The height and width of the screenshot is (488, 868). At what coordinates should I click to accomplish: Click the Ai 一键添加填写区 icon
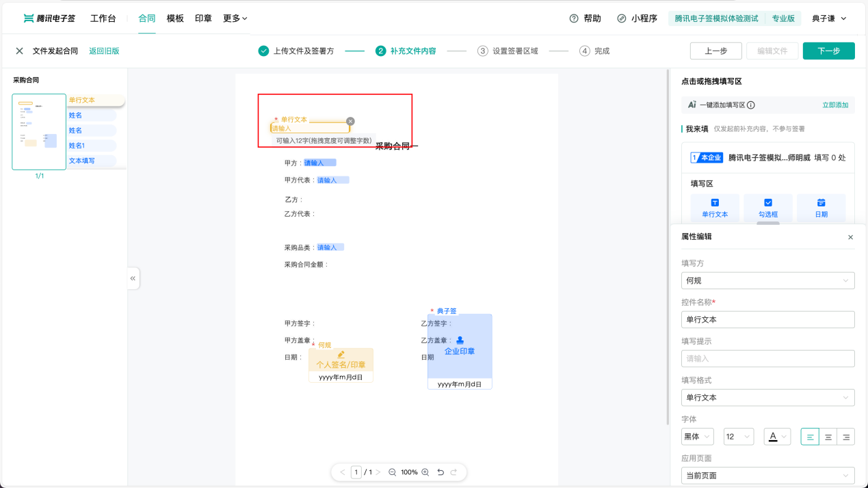click(x=692, y=105)
